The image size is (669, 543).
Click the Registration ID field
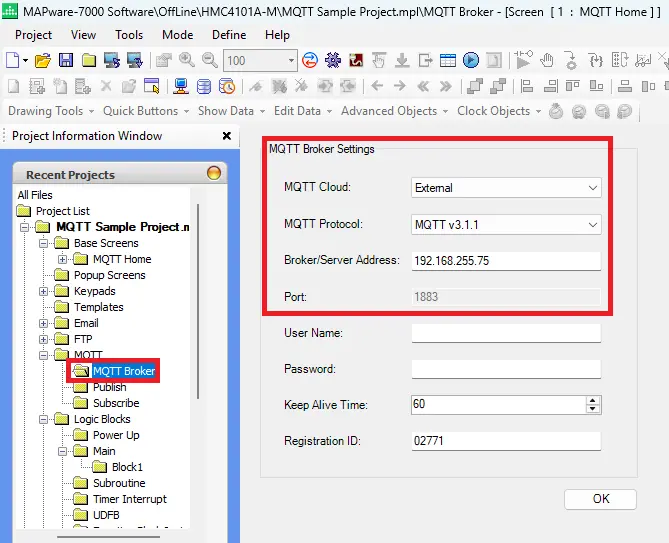506,441
